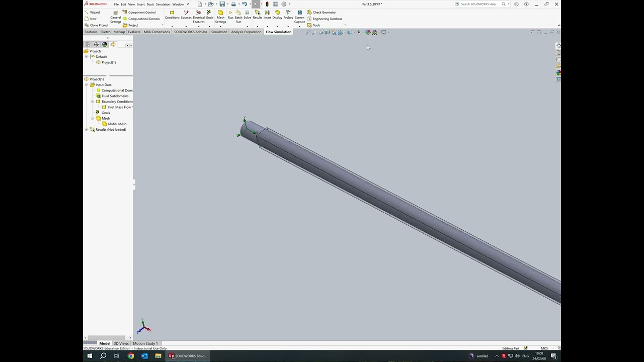Select Inlet Mass Flow boundary condition
The image size is (644, 362).
(x=117, y=107)
